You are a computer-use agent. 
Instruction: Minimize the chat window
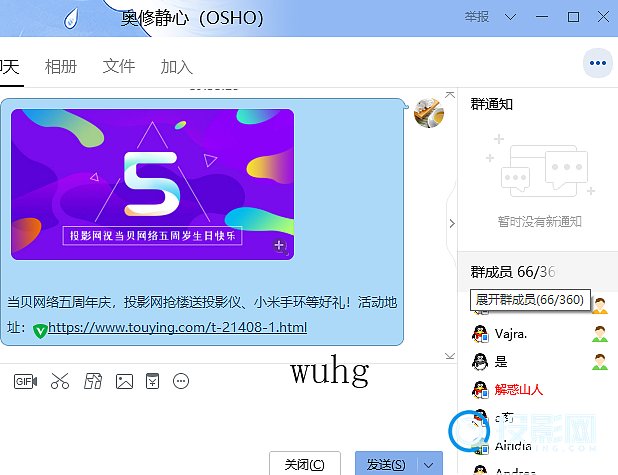tap(542, 17)
